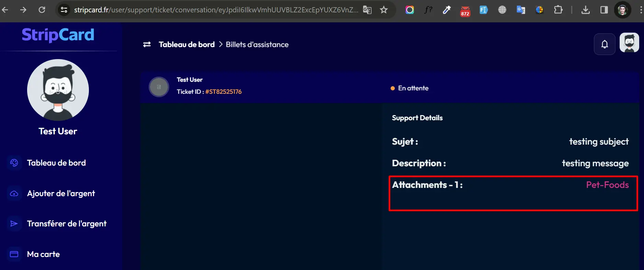Reload the page
This screenshot has width=644, height=270.
pos(42,10)
